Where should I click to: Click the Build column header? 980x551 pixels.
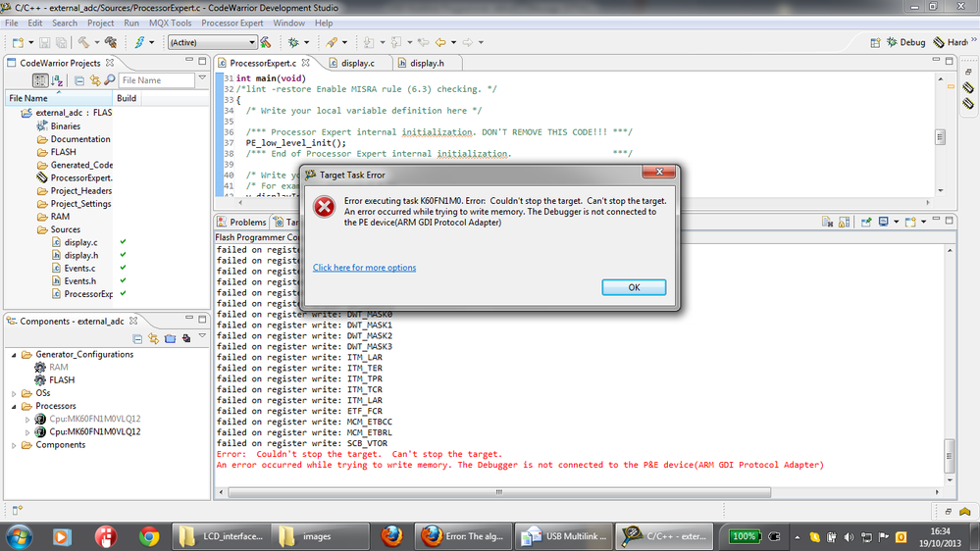tap(127, 98)
